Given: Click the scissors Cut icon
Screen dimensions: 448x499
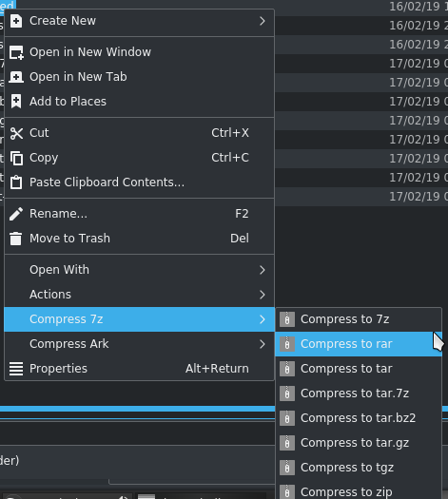Looking at the screenshot, I should click(x=16, y=133).
